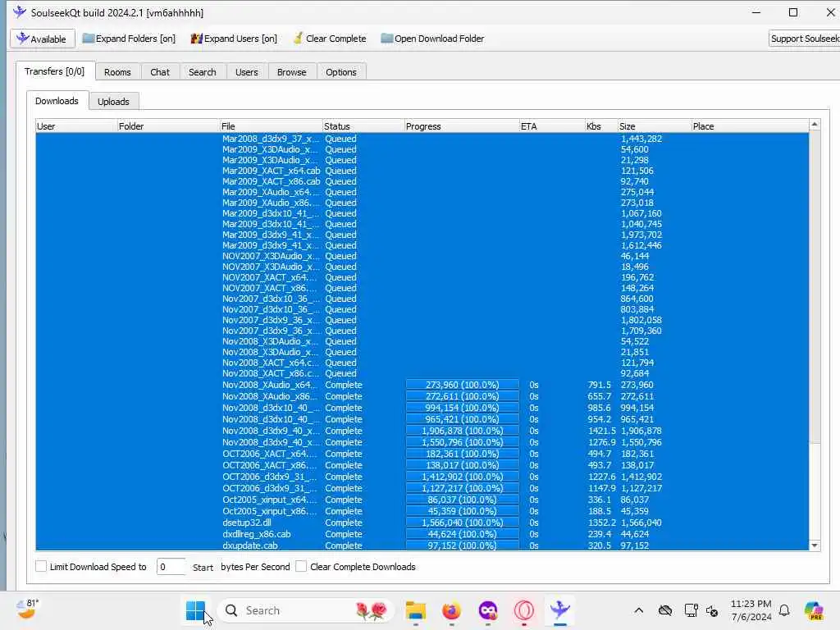Image resolution: width=840 pixels, height=630 pixels.
Task: Click the size value 1,443,282
Action: (641, 138)
